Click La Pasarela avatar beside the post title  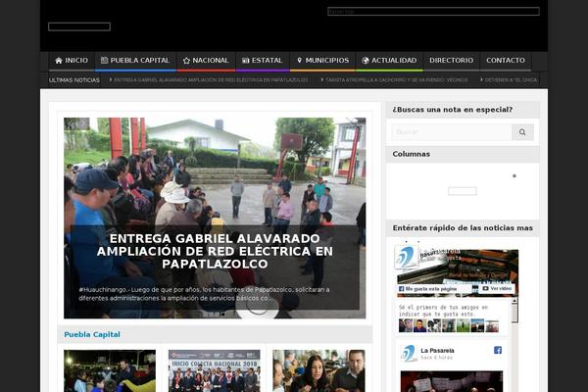(x=409, y=354)
